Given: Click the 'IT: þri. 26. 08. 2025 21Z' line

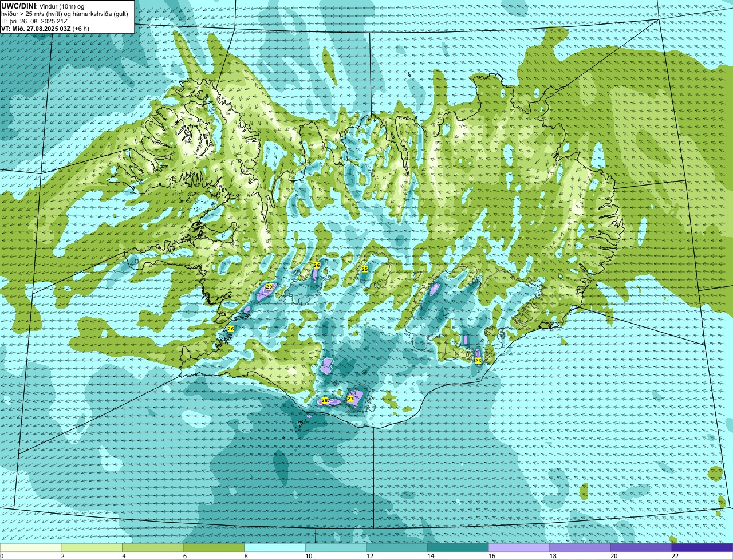Looking at the screenshot, I should pyautogui.click(x=35, y=21).
